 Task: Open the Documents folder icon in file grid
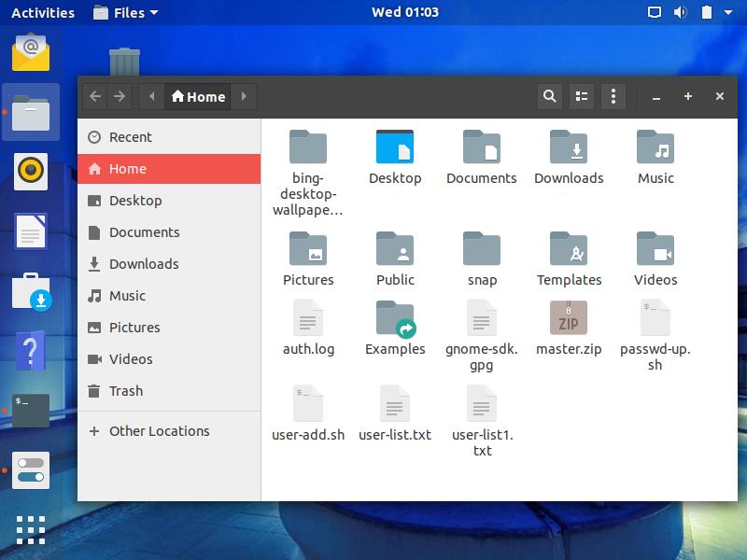(x=481, y=147)
